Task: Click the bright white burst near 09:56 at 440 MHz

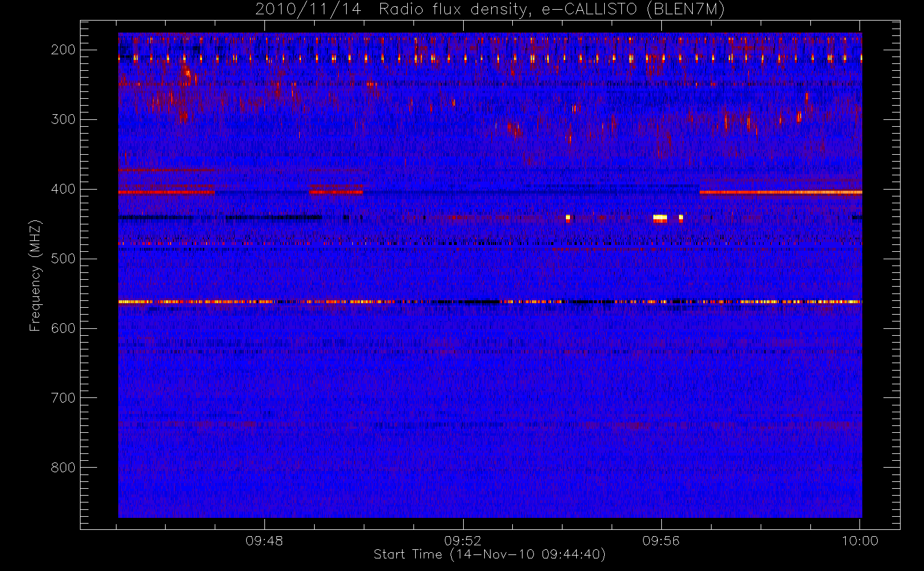Action: (660, 218)
